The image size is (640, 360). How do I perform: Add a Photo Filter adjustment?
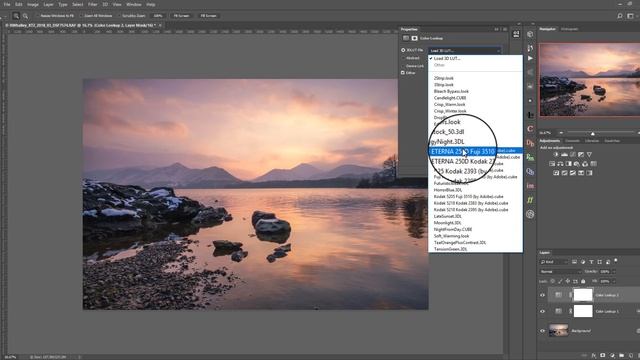(577, 164)
